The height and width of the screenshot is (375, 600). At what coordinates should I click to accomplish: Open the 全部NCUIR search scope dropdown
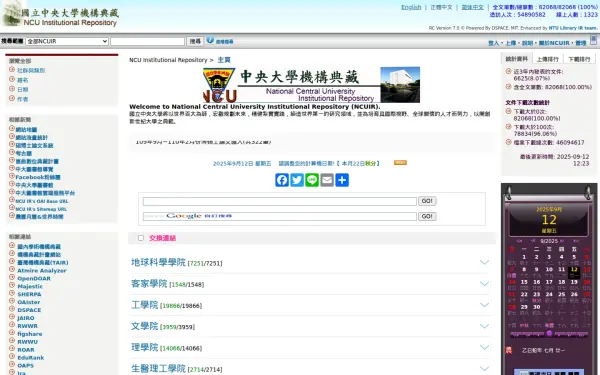67,41
